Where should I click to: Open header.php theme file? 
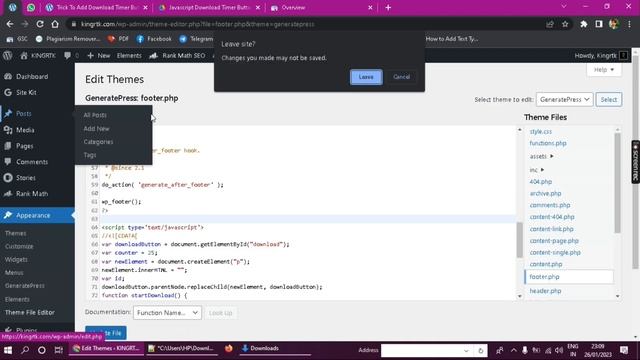click(x=545, y=291)
